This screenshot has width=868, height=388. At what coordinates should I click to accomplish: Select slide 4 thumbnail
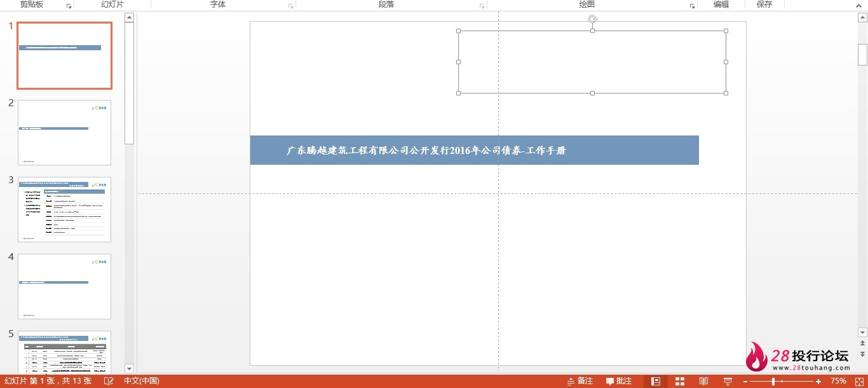pos(64,286)
